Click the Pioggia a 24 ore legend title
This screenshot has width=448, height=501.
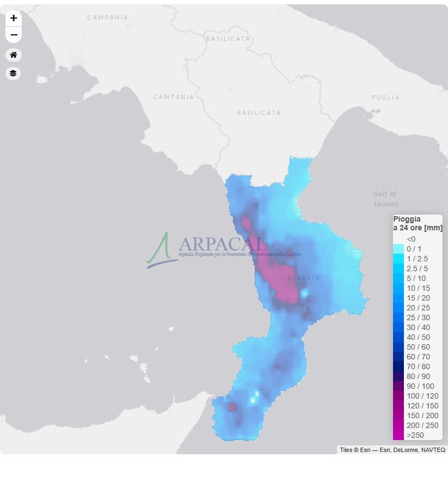tap(417, 224)
